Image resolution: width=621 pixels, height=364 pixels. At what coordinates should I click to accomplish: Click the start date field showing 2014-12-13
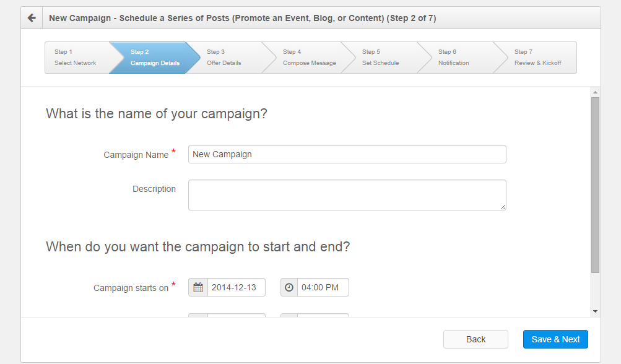tap(238, 287)
